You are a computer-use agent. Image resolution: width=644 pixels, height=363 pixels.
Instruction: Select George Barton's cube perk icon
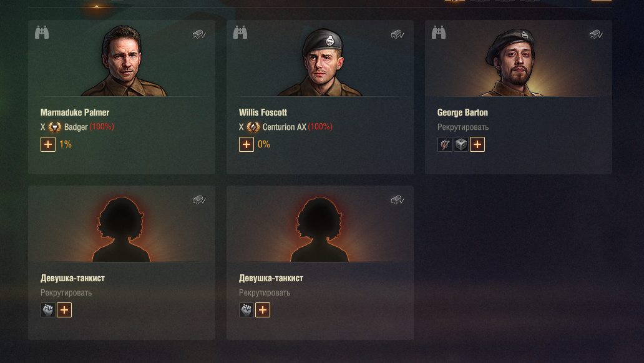pyautogui.click(x=461, y=144)
